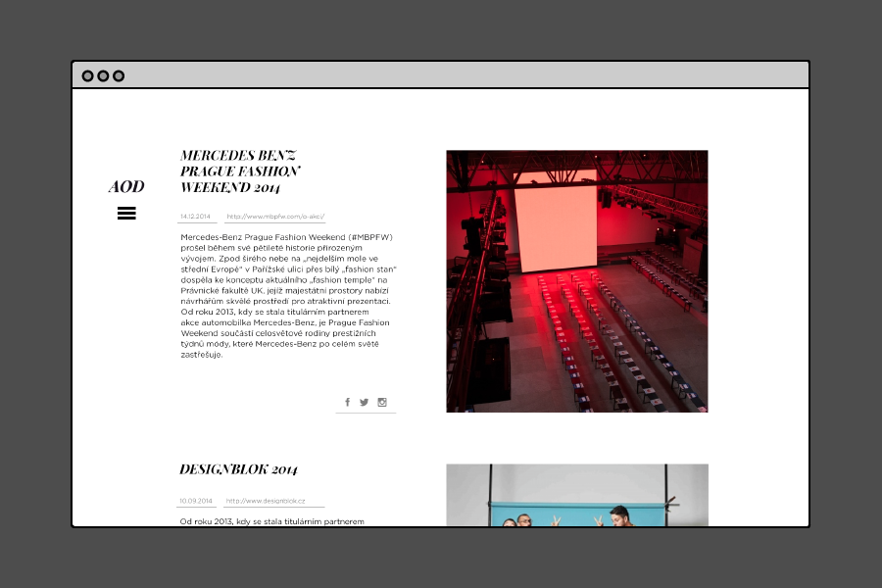This screenshot has width=882, height=588.
Task: Follow the mbpfw.com/o-akci link
Action: 275,217
